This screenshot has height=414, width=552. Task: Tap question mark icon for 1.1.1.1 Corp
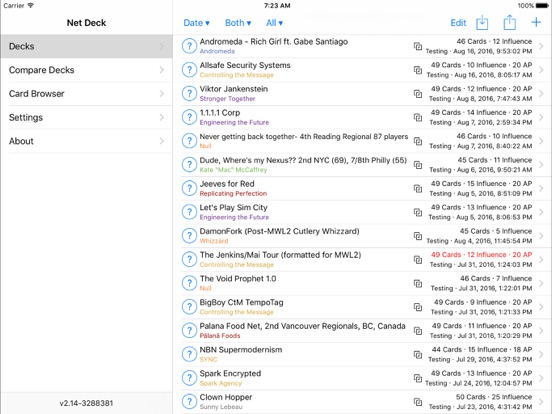189,117
